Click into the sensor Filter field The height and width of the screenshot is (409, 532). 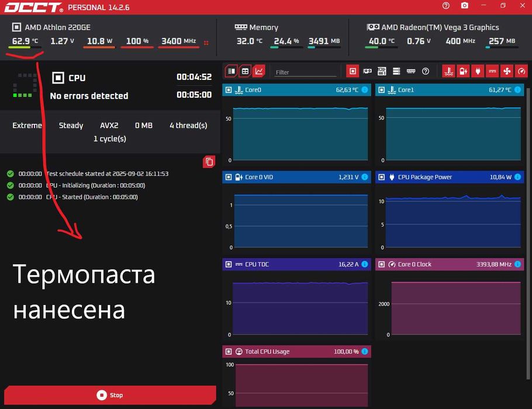[305, 72]
